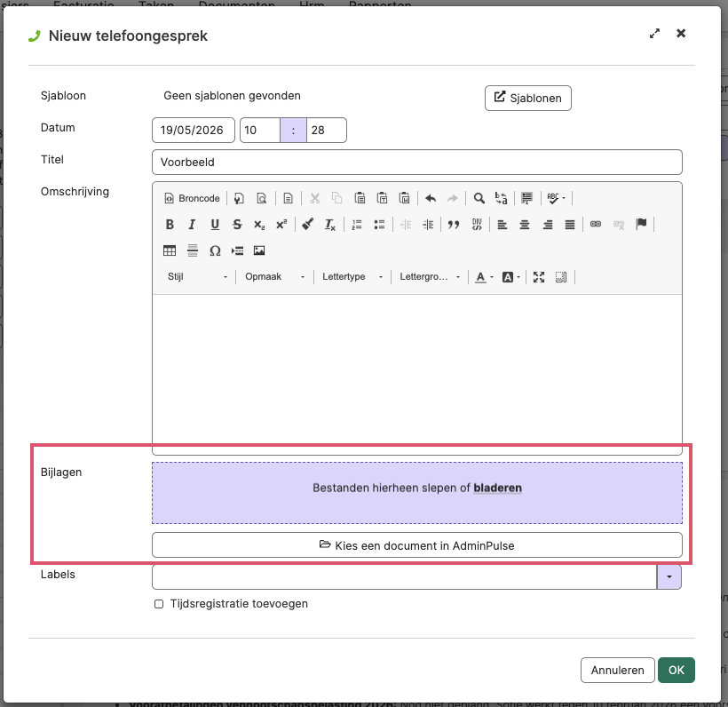The image size is (728, 707).
Task: Open the Stijl dropdown
Action: pyautogui.click(x=197, y=277)
